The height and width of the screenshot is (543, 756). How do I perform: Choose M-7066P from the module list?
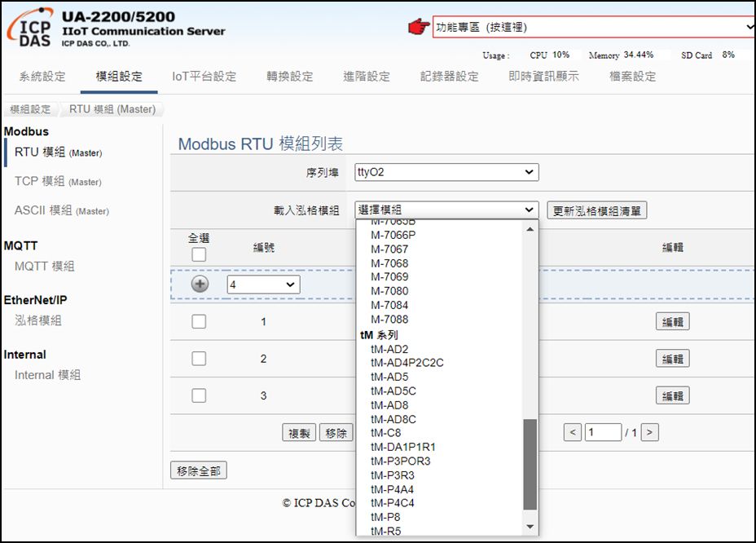[440, 235]
